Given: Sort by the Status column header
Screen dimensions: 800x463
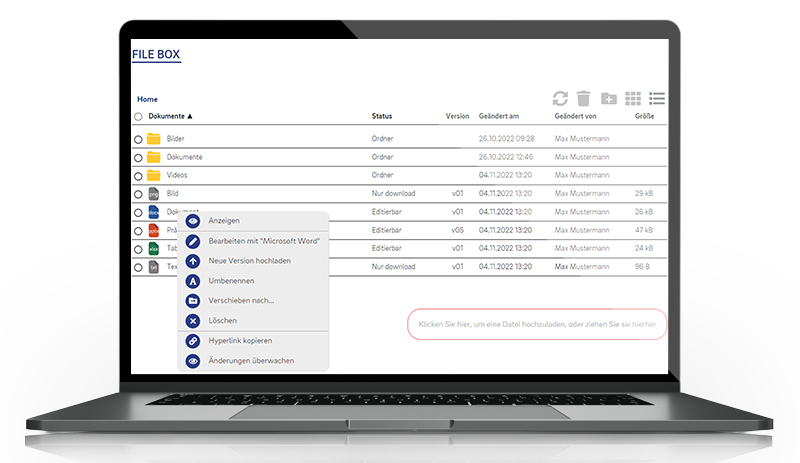Looking at the screenshot, I should tap(381, 117).
